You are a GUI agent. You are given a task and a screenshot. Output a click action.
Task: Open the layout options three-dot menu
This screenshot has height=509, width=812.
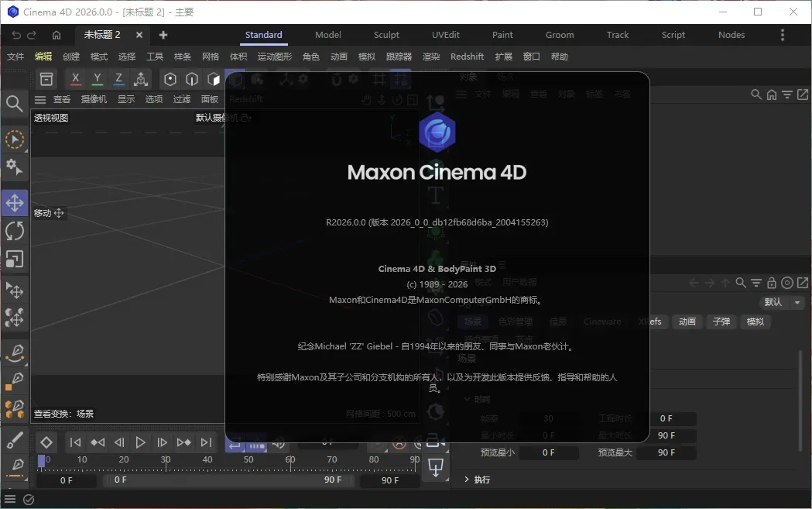(782, 35)
